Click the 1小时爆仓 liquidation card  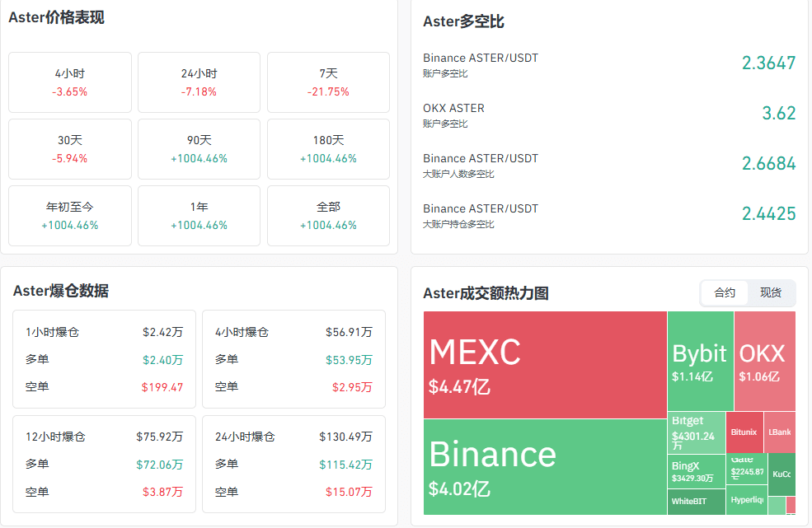(x=104, y=359)
